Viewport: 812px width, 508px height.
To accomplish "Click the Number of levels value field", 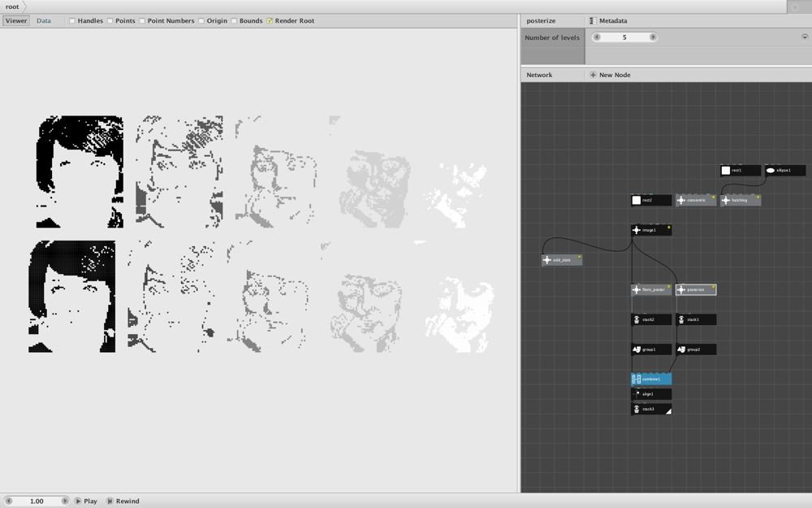I will pyautogui.click(x=624, y=37).
